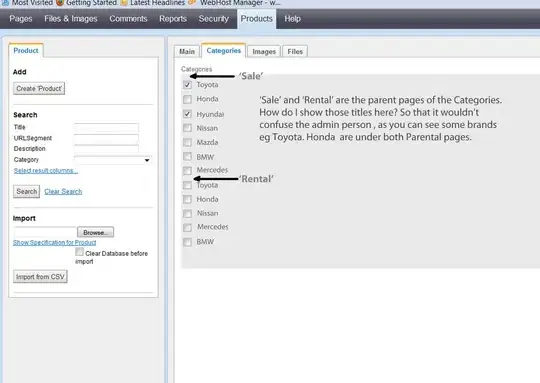Uncheck the Hyundai category checkbox
The width and height of the screenshot is (540, 383).
coord(187,114)
